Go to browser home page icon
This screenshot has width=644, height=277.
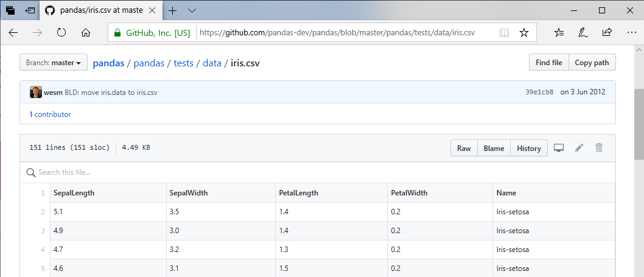pos(86,33)
